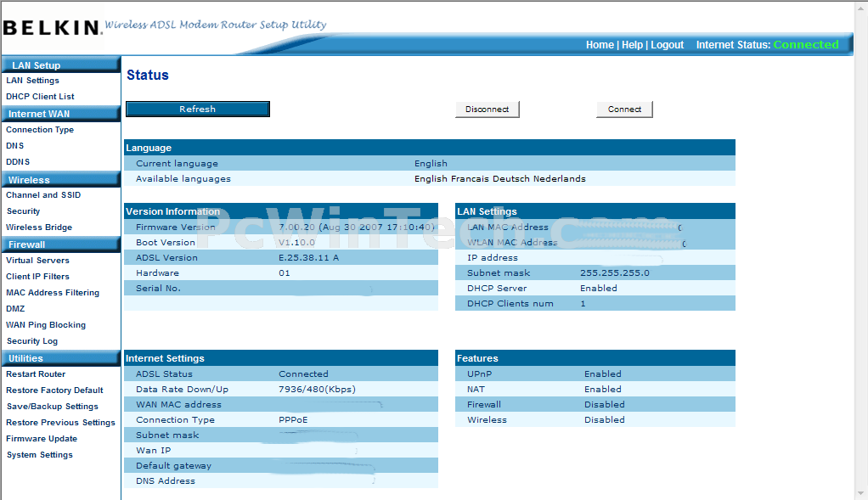This screenshot has width=868, height=500.
Task: Open wireless Security page in sidebar
Action: (x=23, y=211)
